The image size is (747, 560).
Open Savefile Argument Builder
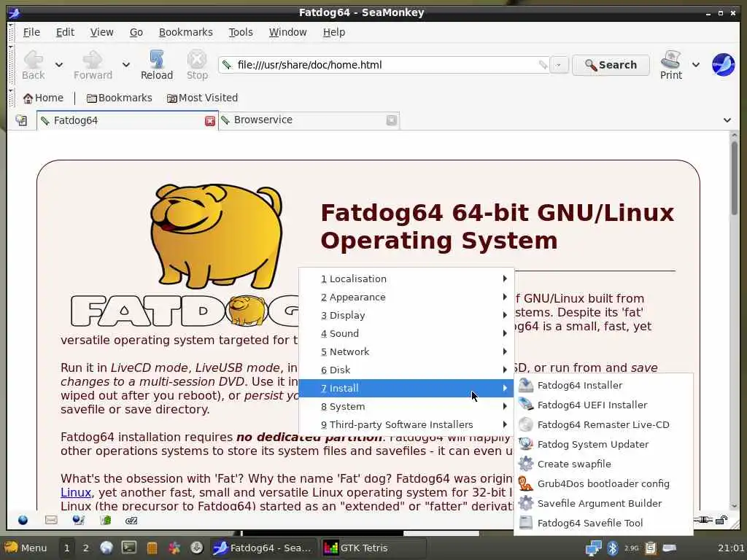pos(603,503)
